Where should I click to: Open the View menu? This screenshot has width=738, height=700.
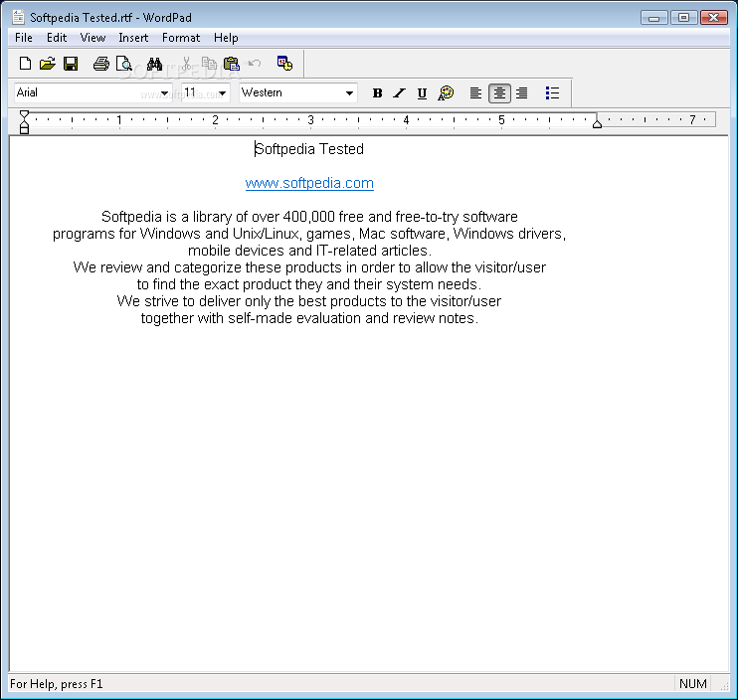pyautogui.click(x=92, y=38)
